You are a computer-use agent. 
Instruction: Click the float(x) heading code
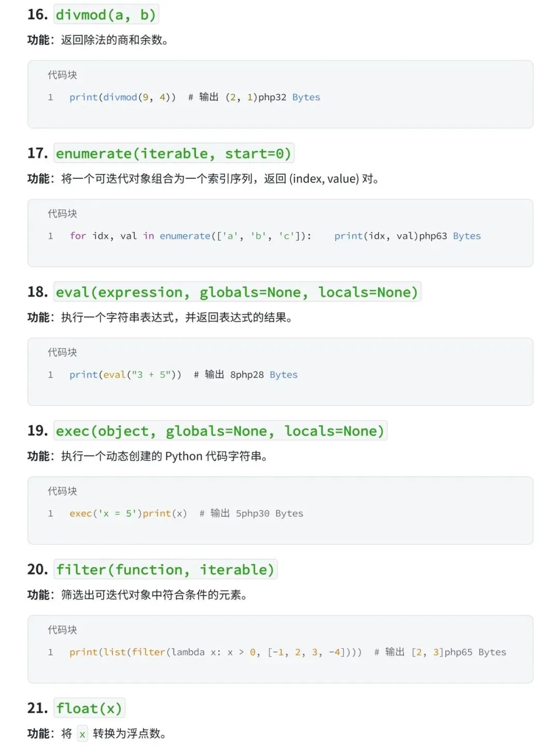point(89,708)
